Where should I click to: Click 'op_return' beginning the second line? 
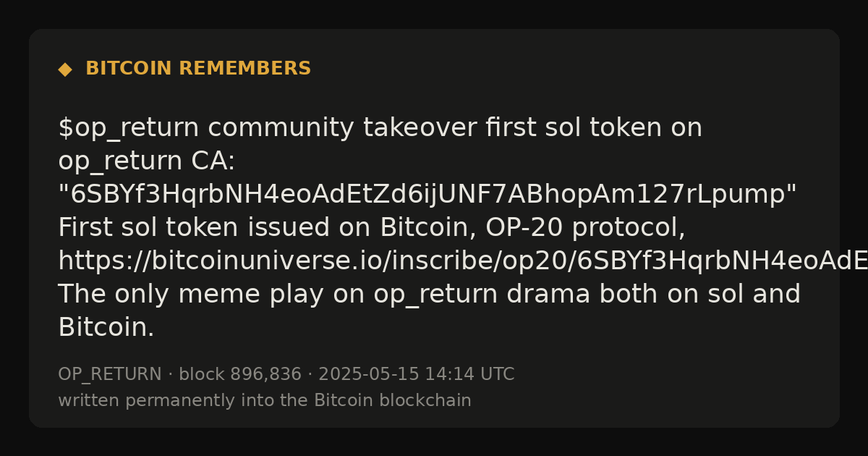tap(120, 163)
